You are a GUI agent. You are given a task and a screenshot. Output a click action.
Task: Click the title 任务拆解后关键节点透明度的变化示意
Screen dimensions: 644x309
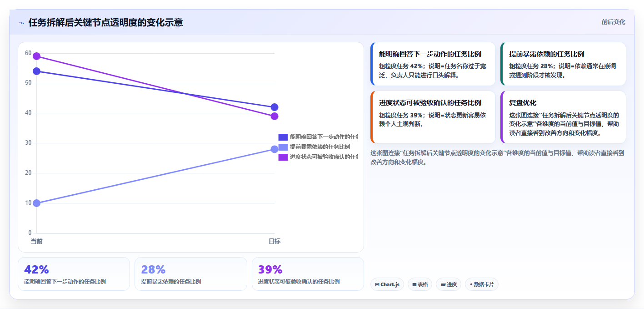105,22
